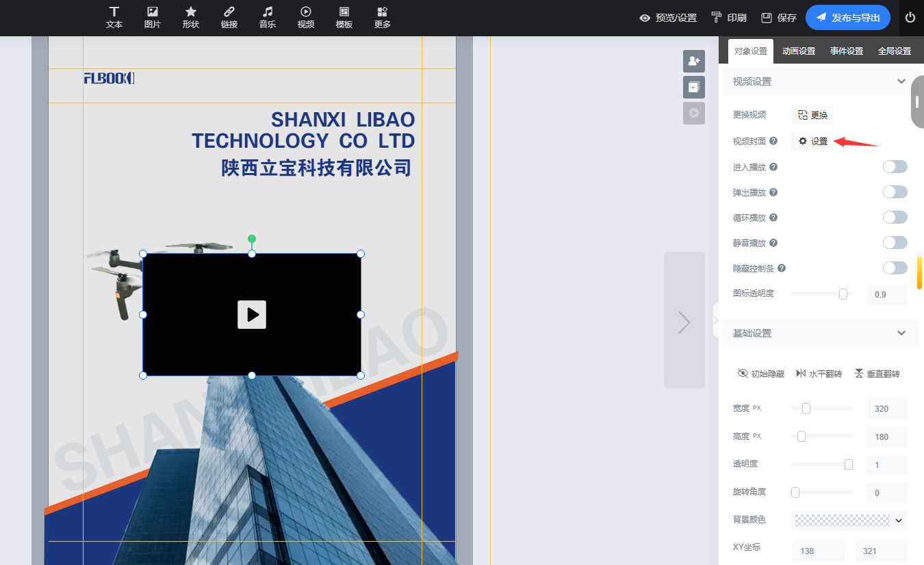Open the 音乐 music tool
924x565 pixels.
[268, 18]
